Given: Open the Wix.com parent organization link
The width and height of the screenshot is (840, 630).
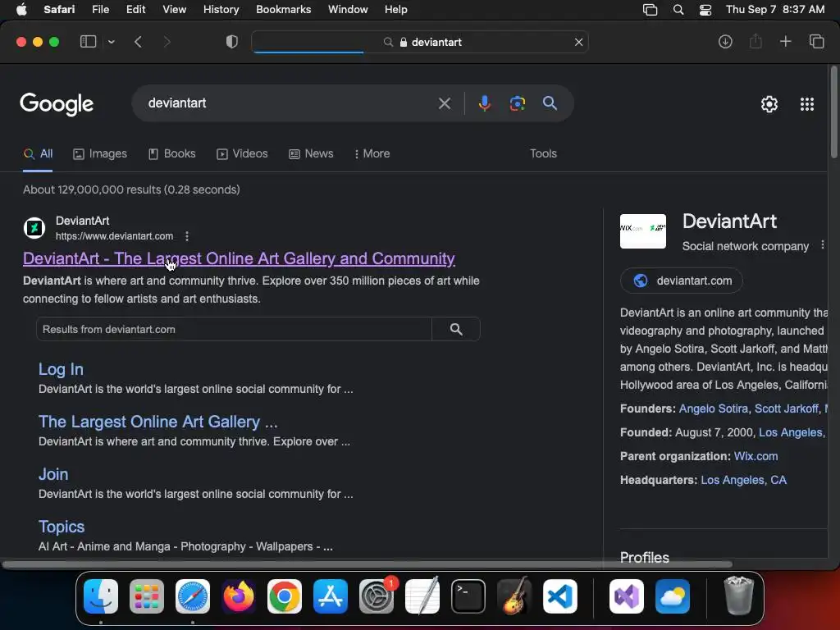Looking at the screenshot, I should click(756, 456).
